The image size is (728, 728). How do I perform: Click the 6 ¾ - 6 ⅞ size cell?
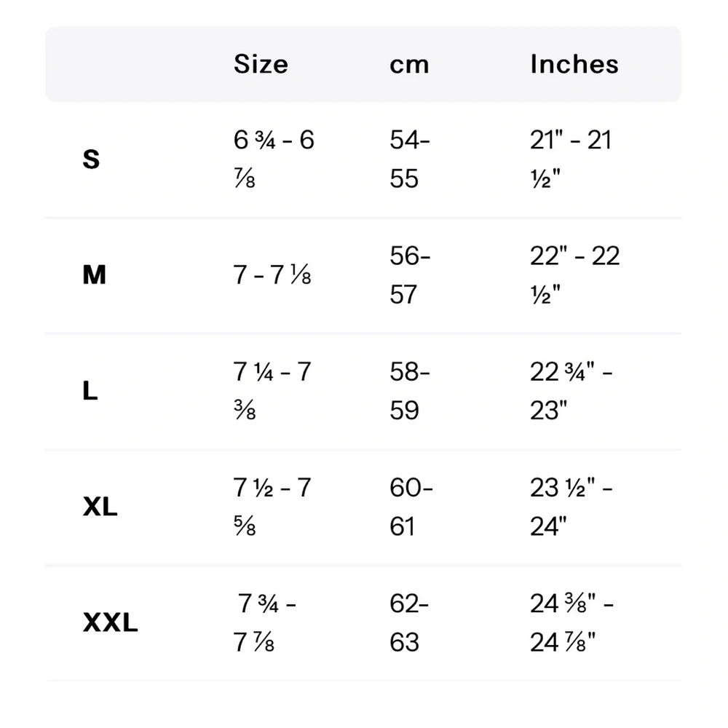point(274,159)
